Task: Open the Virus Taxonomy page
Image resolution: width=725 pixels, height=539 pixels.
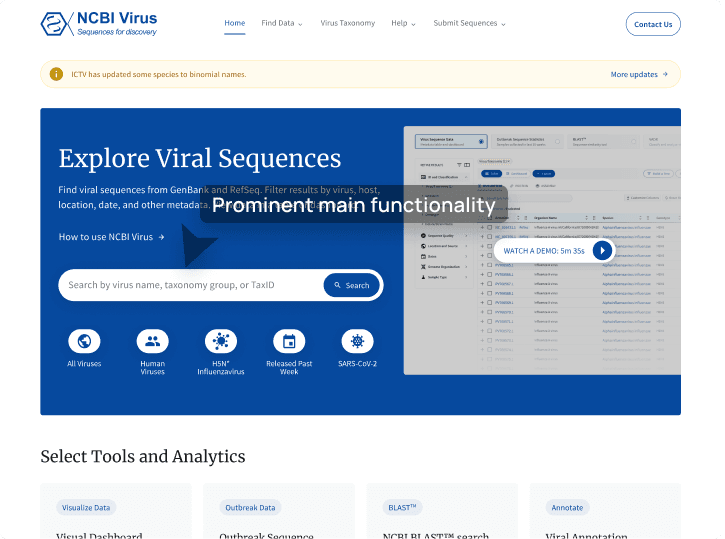Action: click(x=348, y=23)
